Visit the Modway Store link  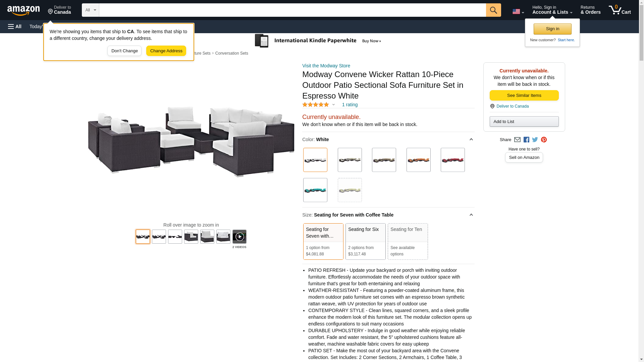point(326,66)
